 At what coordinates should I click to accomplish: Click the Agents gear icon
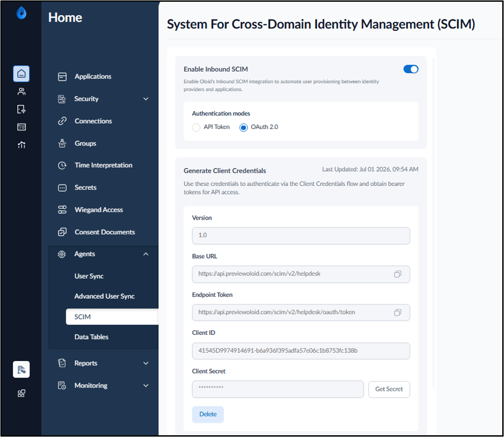[x=62, y=254]
